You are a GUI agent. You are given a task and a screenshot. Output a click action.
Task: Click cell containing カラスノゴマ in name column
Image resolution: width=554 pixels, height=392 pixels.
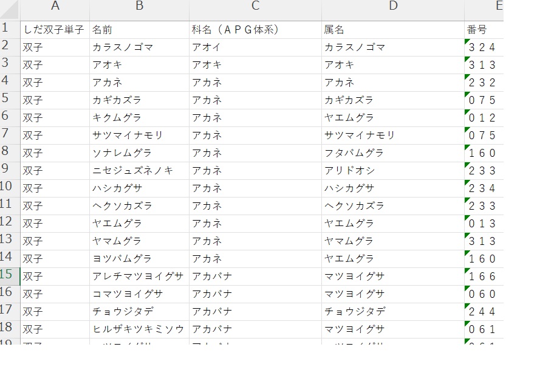click(x=140, y=47)
